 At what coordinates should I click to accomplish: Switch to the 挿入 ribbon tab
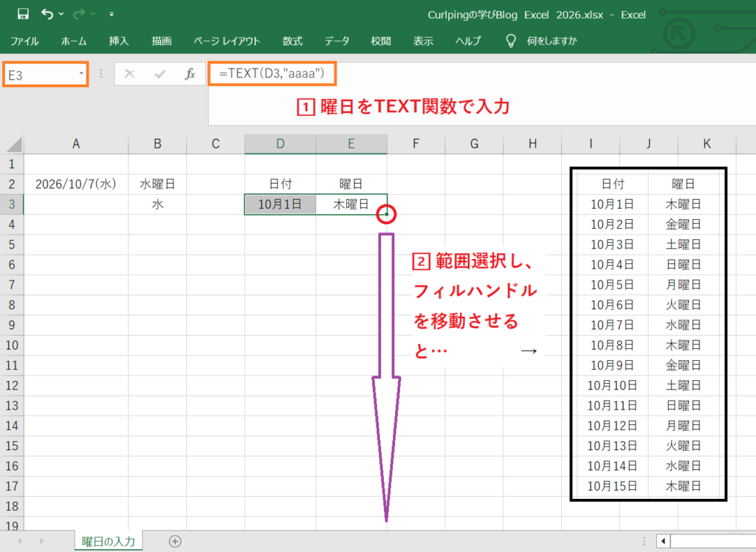click(119, 41)
